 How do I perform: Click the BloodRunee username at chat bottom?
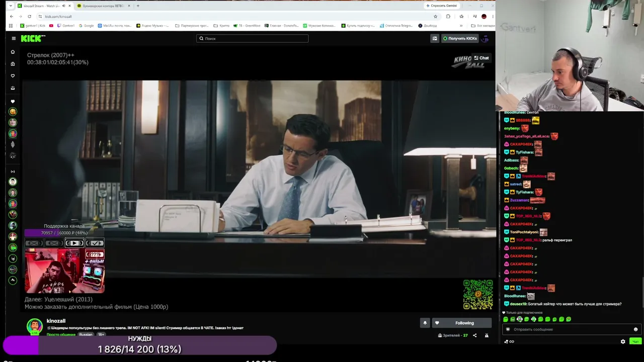515,296
